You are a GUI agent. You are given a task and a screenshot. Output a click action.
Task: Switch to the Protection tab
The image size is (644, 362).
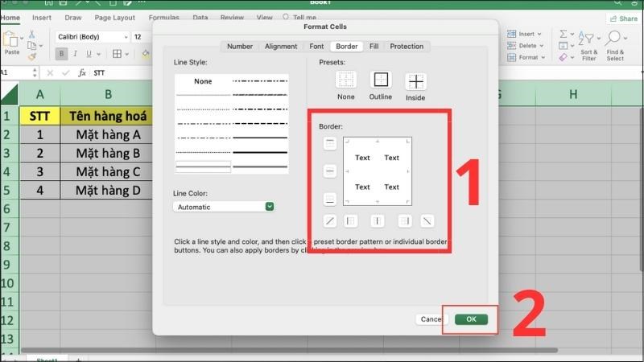click(x=407, y=47)
